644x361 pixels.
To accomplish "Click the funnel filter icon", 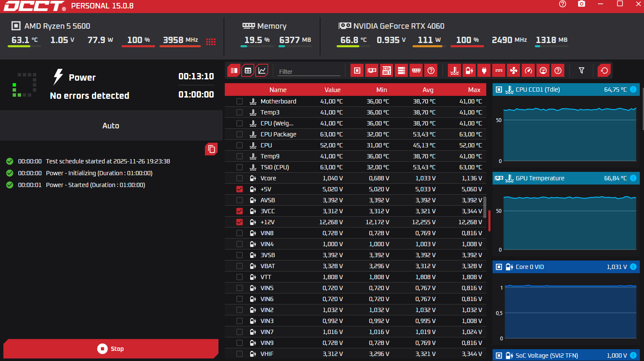I will click(x=582, y=71).
